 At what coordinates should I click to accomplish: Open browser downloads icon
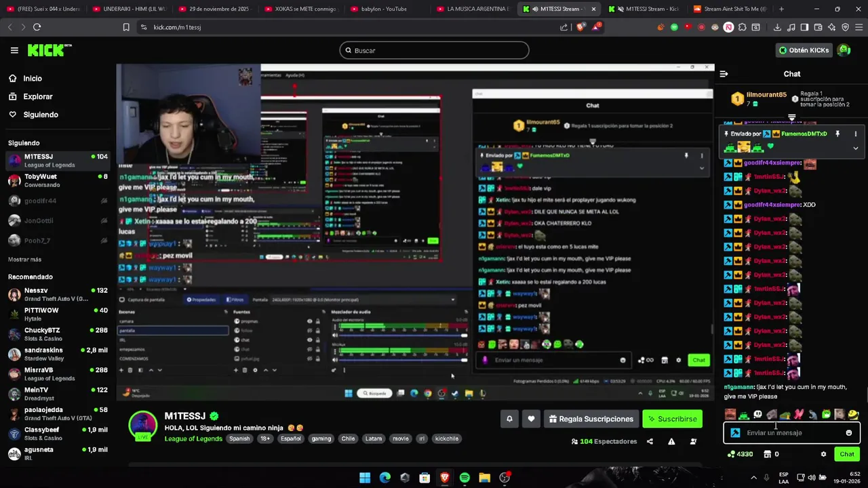777,27
